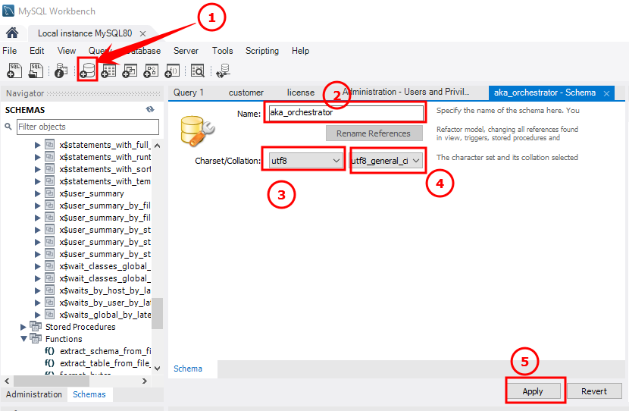Image resolution: width=629 pixels, height=411 pixels.
Task: Create a new view toolbar icon
Action: [x=130, y=71]
